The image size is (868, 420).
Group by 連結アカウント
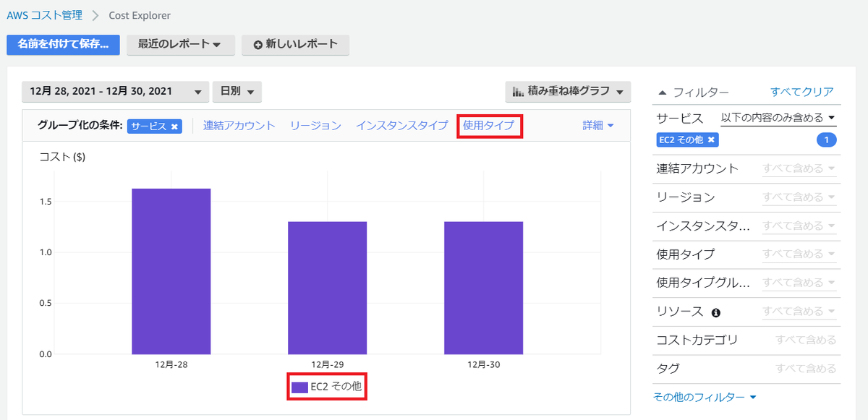pos(239,125)
